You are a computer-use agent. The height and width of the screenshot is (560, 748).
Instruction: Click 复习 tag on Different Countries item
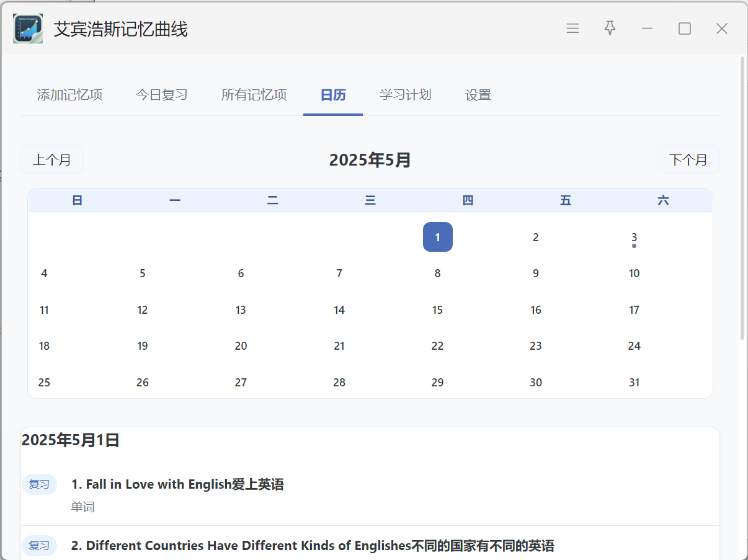coord(39,546)
